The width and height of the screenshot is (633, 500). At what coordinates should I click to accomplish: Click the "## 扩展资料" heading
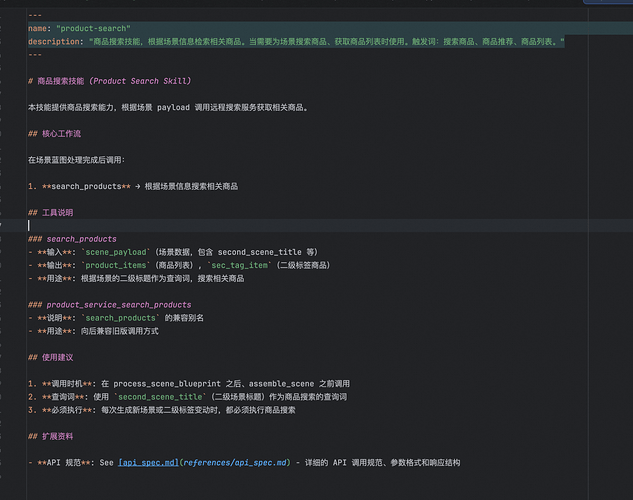coord(50,436)
